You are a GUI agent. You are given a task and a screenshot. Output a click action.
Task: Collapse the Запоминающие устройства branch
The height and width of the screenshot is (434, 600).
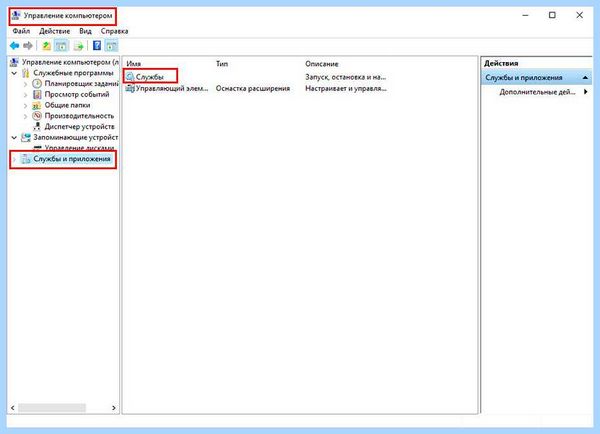14,137
